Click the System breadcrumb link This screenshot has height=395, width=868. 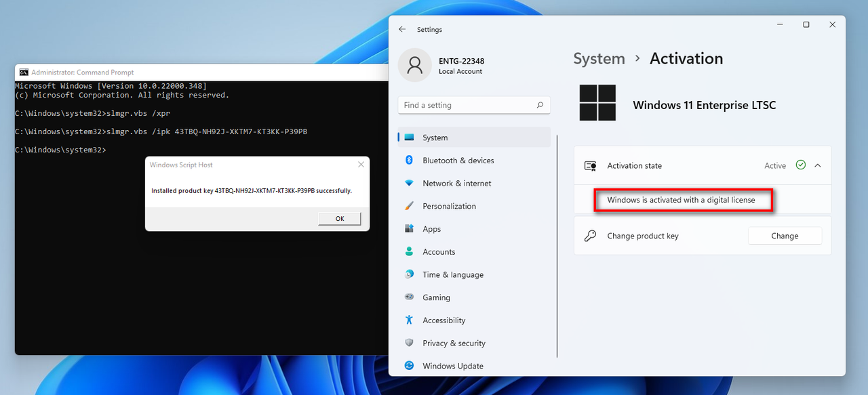599,59
